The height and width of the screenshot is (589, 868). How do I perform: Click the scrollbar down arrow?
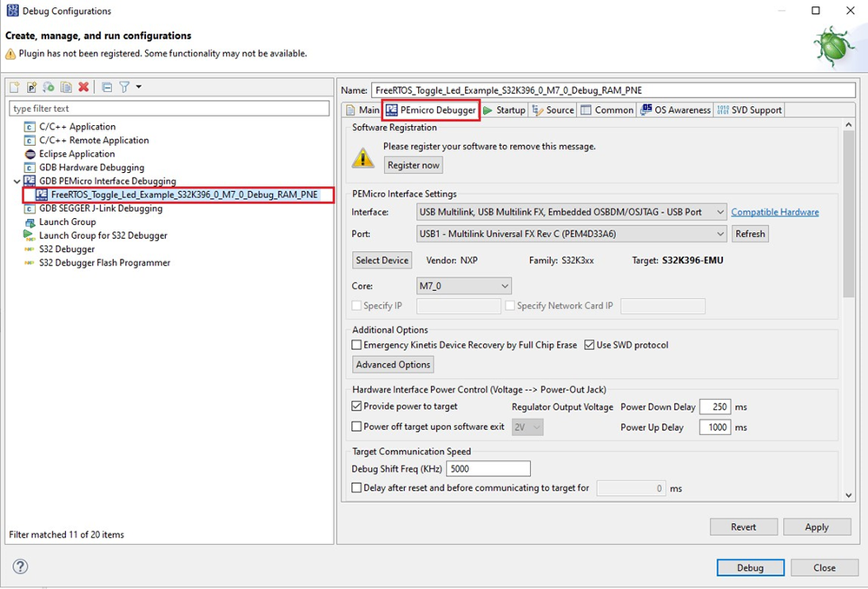click(x=848, y=495)
